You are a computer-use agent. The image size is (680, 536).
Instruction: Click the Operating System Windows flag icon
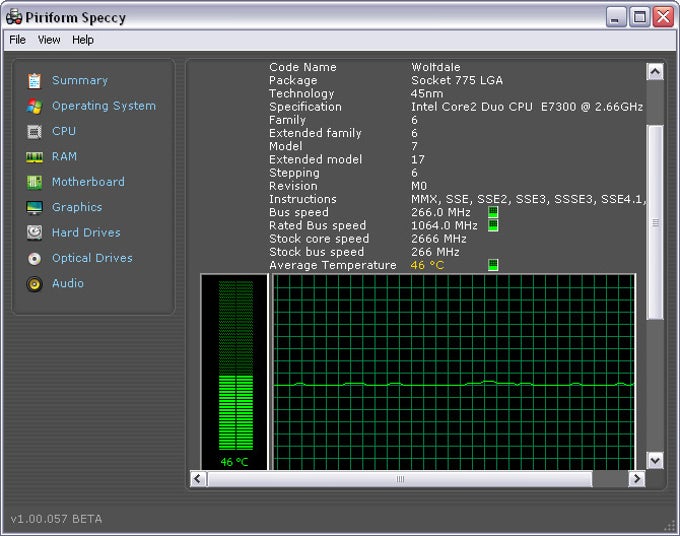click(x=34, y=106)
